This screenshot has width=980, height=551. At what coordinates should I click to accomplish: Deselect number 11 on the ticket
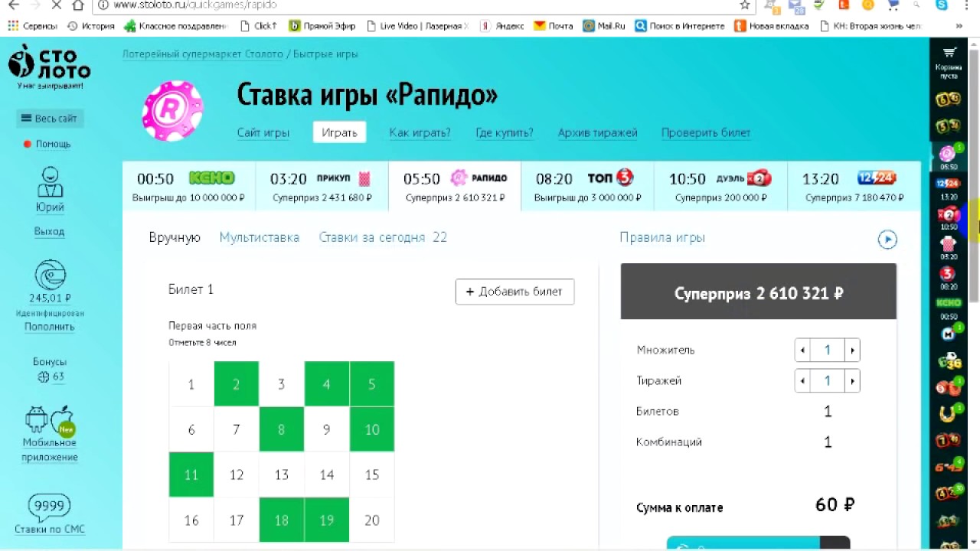tap(191, 474)
